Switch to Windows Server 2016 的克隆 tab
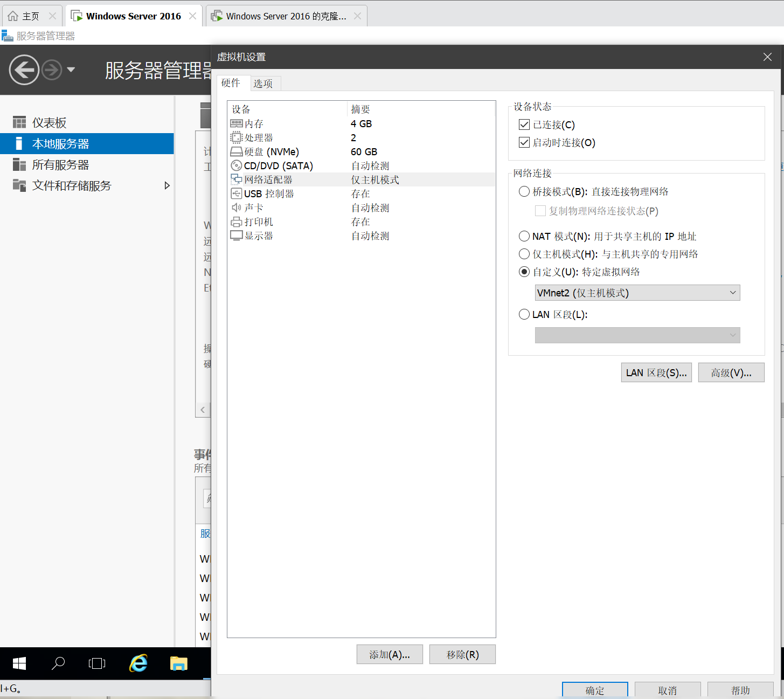The width and height of the screenshot is (784, 699). 286,16
